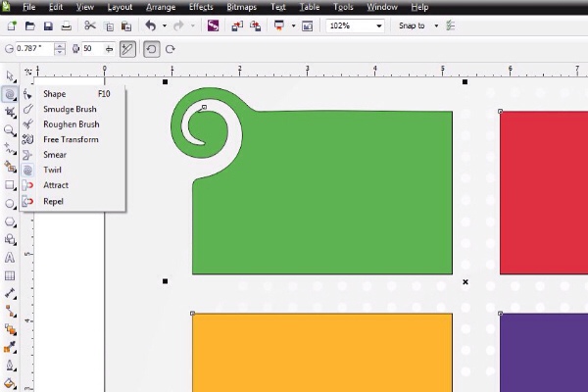Screen dimensions: 588x392
Task: Toggle clockwise twirl direction
Action: (171, 48)
